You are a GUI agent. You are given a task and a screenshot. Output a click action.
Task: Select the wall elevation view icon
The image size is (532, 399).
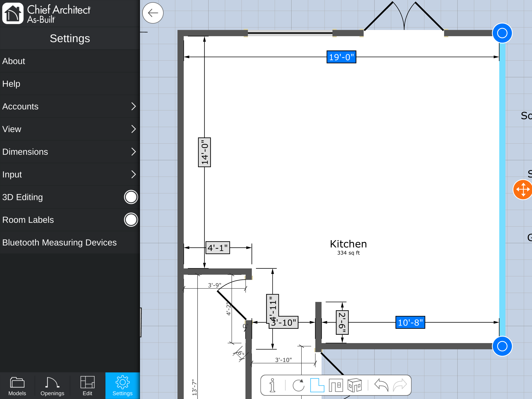336,385
